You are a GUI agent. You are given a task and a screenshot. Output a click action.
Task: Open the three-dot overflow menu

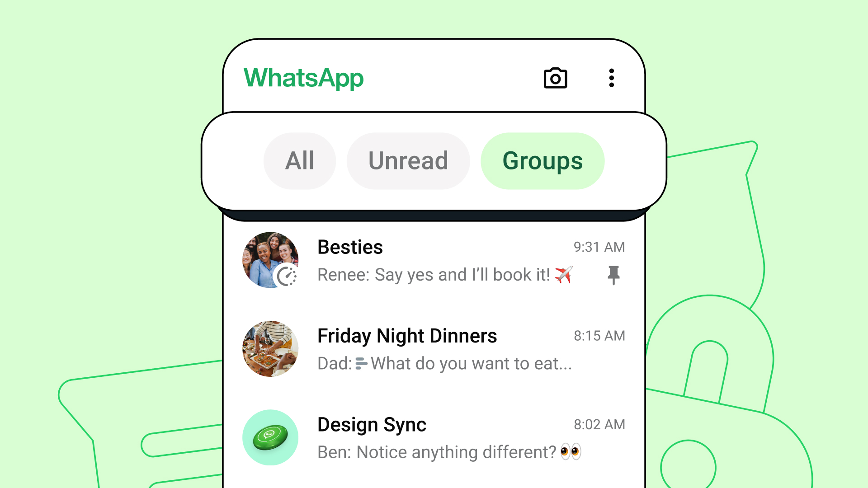tap(612, 79)
